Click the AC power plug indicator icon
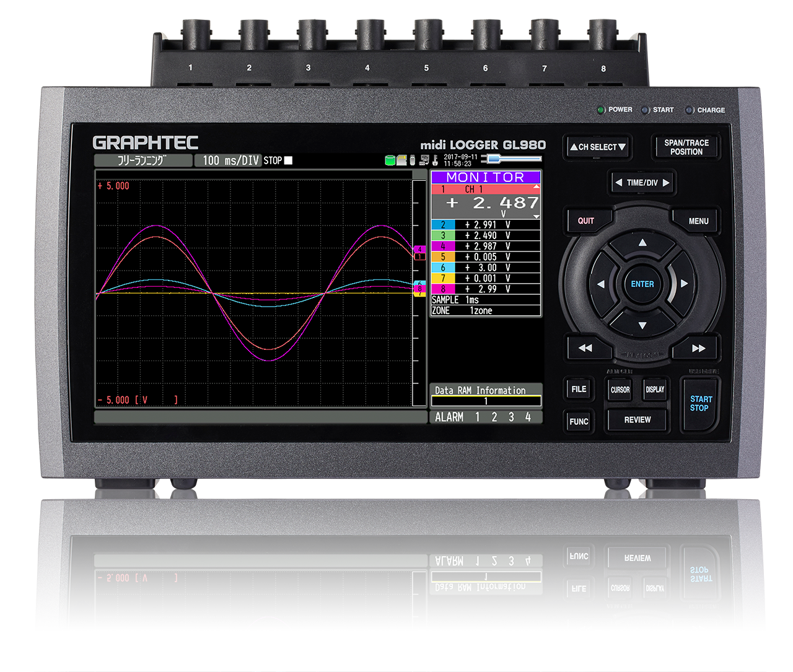Screen dimensions: 793x672 493,160
